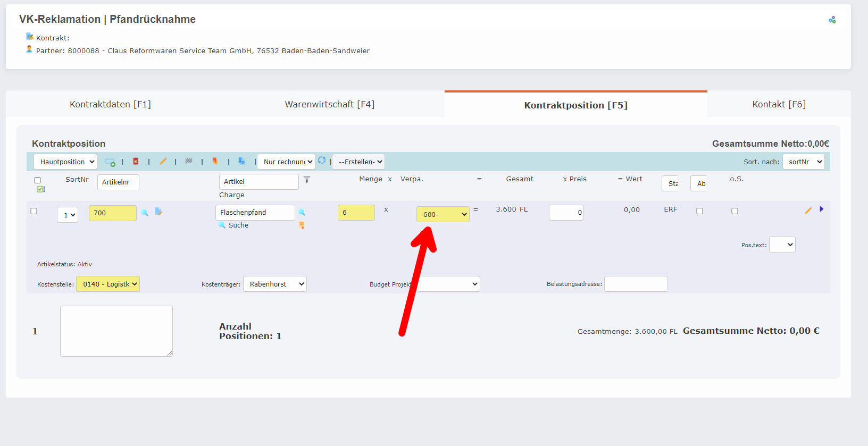
Task: Toggle the header select-all checkbox
Action: 37,180
